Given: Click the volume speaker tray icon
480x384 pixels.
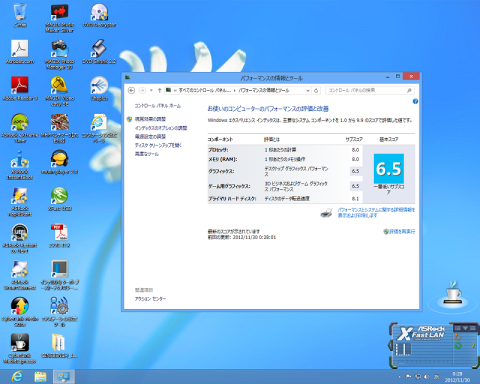Looking at the screenshot, I should (427, 377).
